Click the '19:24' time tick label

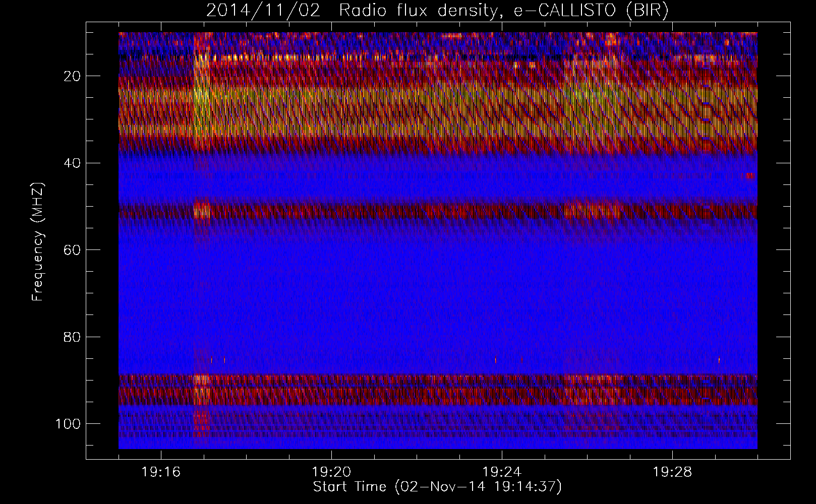502,472
